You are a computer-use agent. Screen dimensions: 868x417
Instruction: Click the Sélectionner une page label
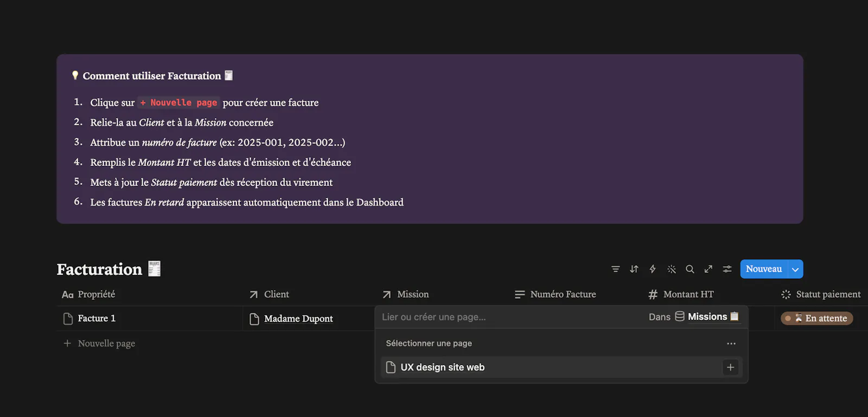429,343
